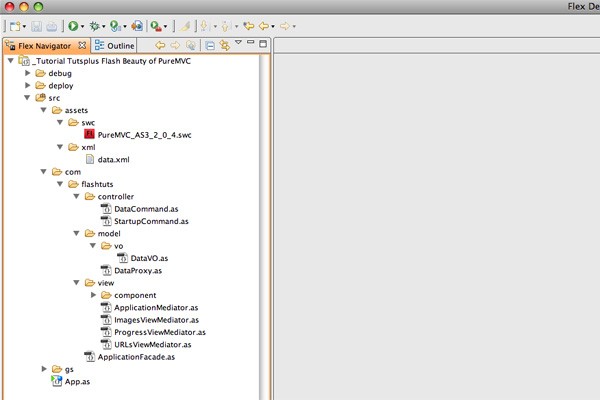Click the navigator vertical scrollbar
This screenshot has width=600, height=400.
(x=263, y=226)
